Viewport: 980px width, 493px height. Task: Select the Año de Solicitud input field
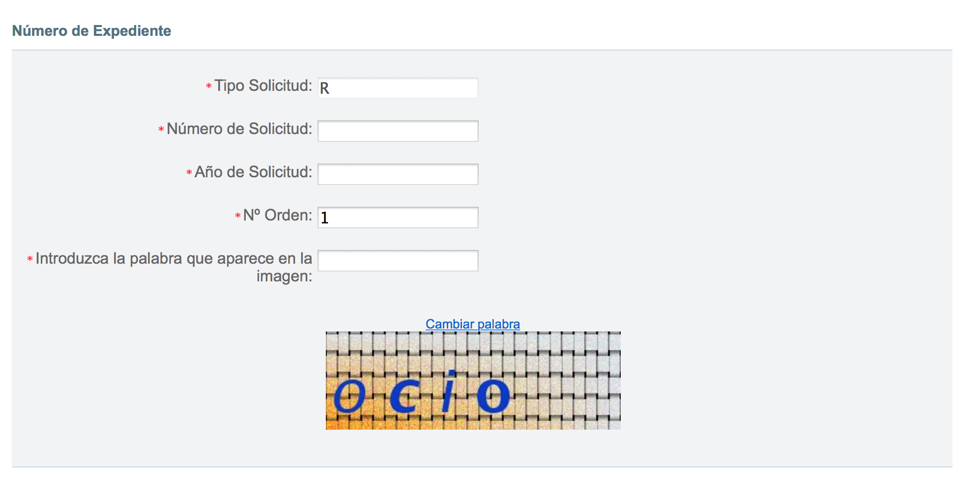398,174
